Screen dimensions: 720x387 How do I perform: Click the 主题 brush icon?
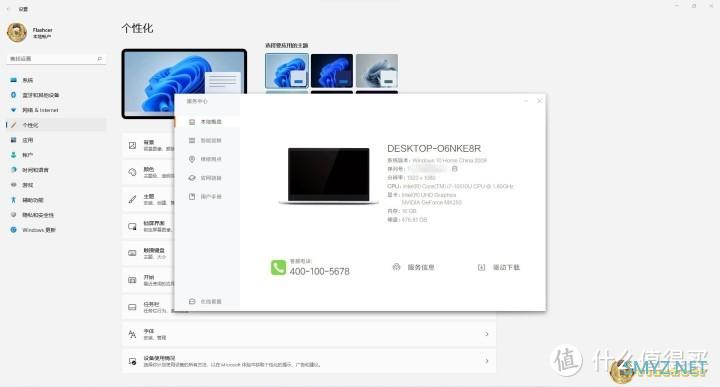click(132, 199)
